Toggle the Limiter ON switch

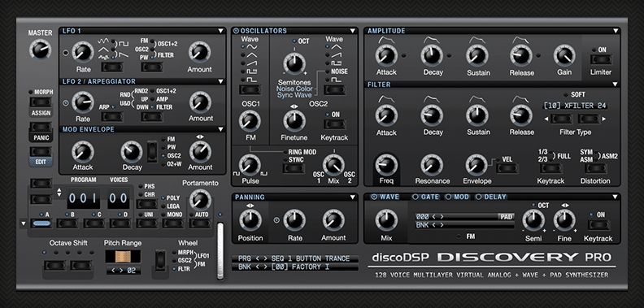coord(601,59)
